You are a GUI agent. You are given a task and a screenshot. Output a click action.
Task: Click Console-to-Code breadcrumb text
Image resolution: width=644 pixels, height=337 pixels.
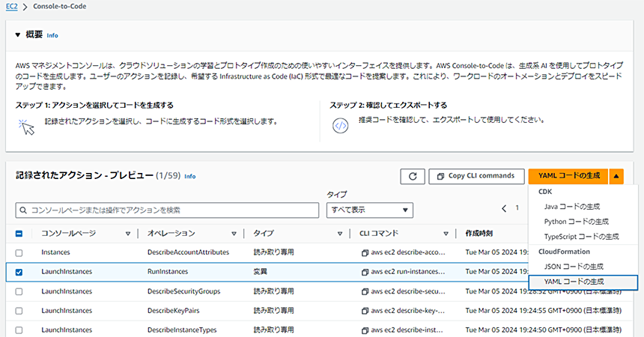tap(60, 7)
